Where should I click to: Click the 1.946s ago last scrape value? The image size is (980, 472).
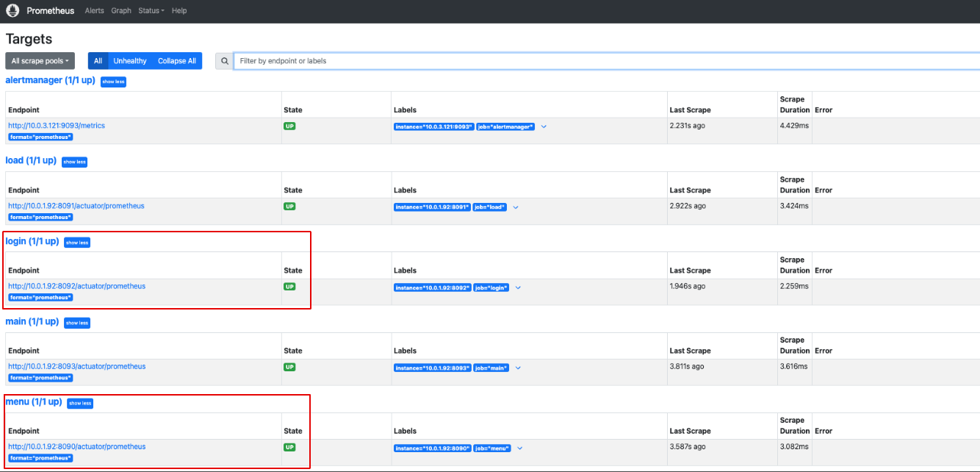tap(688, 286)
